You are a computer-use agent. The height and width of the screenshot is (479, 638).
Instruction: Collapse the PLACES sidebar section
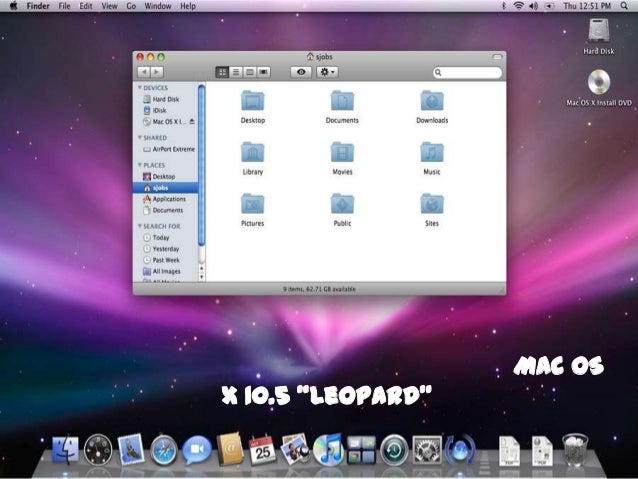point(140,165)
